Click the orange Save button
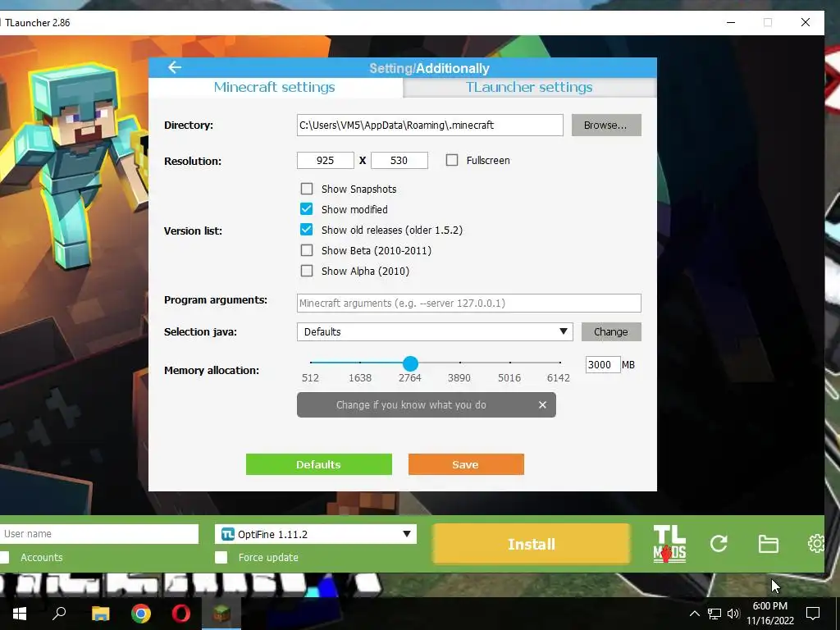Image resolution: width=840 pixels, height=630 pixels. point(466,464)
